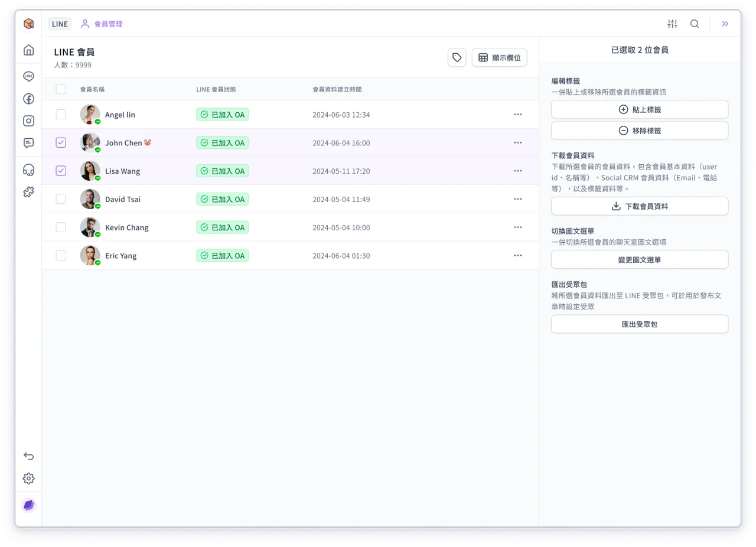
Task: Uncheck the Lisa Wang row checkbox
Action: 61,171
